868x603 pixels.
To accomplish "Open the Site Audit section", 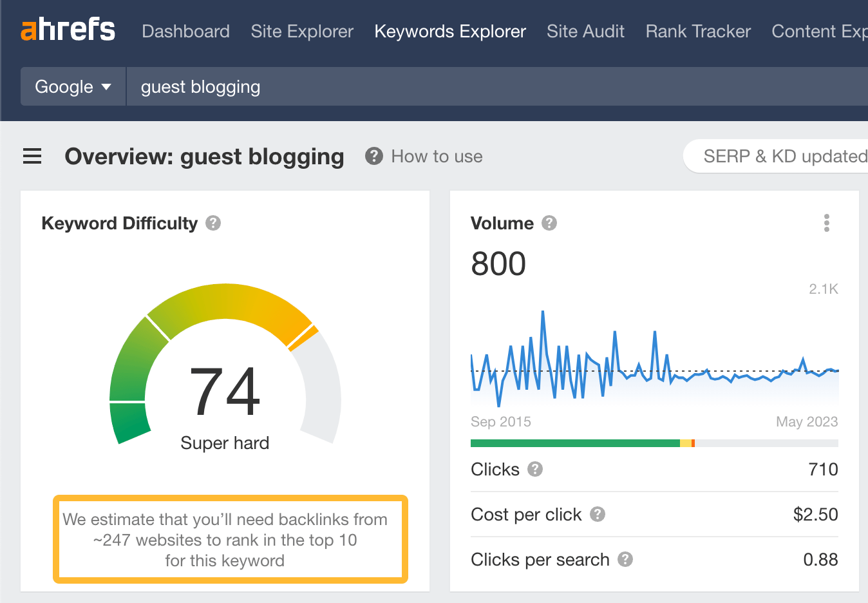I will [585, 31].
